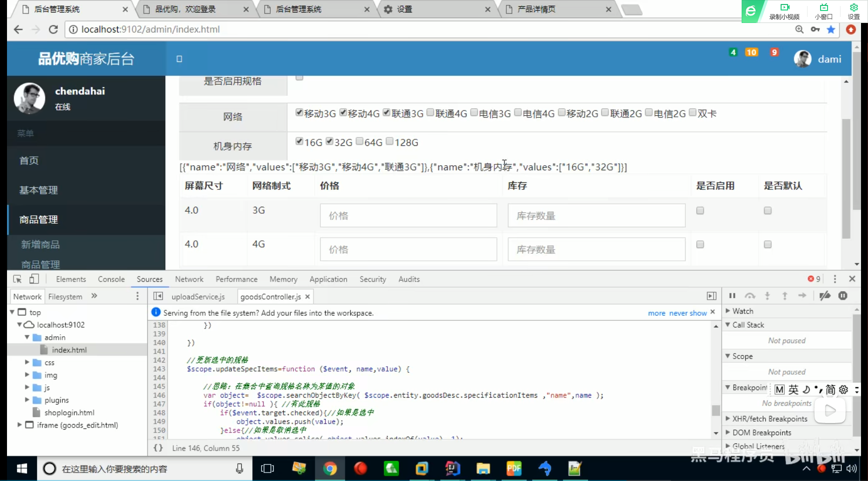This screenshot has width=868, height=481.
Task: Click 'never show' link
Action: point(688,313)
